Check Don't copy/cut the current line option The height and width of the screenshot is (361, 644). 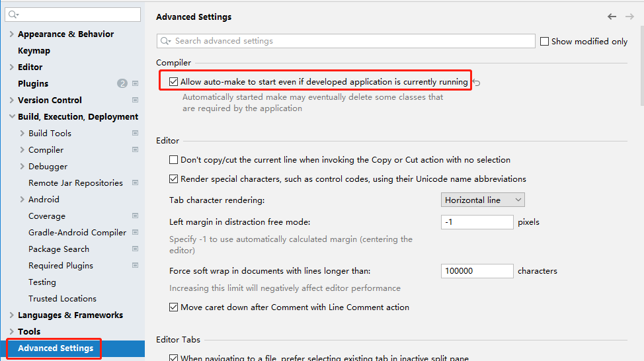point(173,160)
